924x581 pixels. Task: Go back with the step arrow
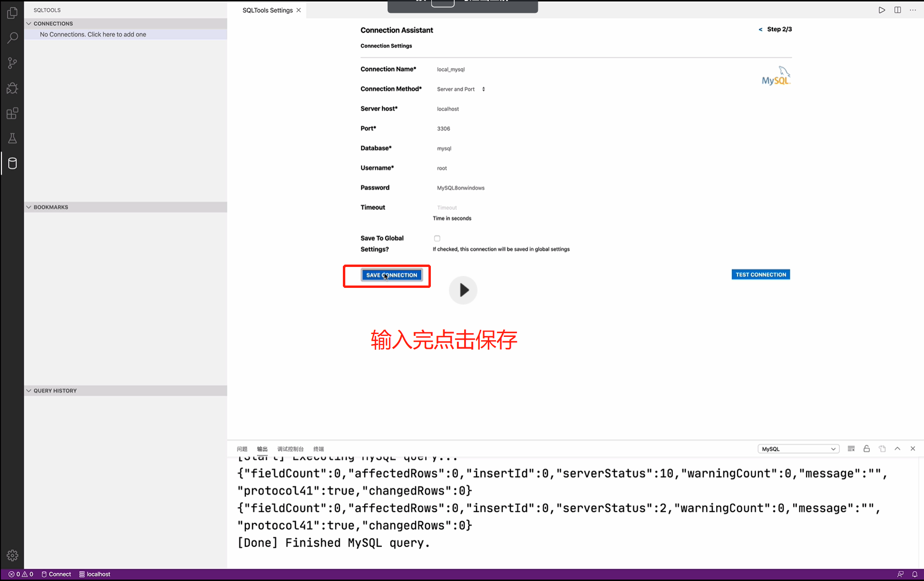point(760,30)
